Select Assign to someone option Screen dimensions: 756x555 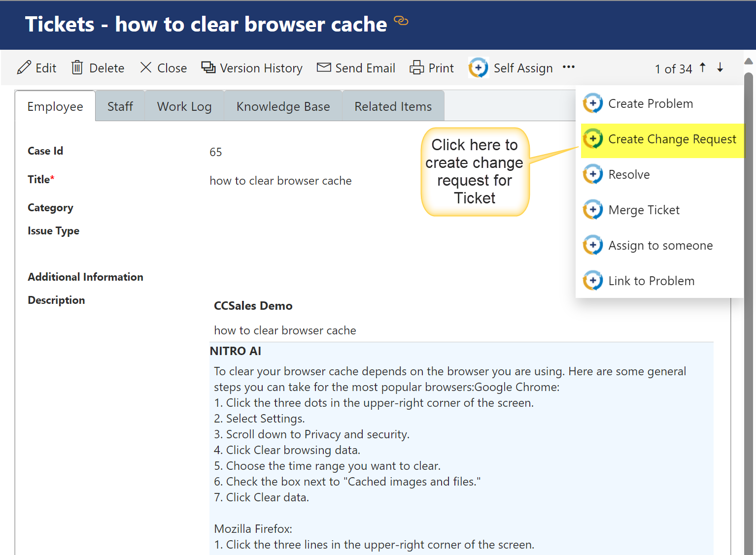(660, 246)
